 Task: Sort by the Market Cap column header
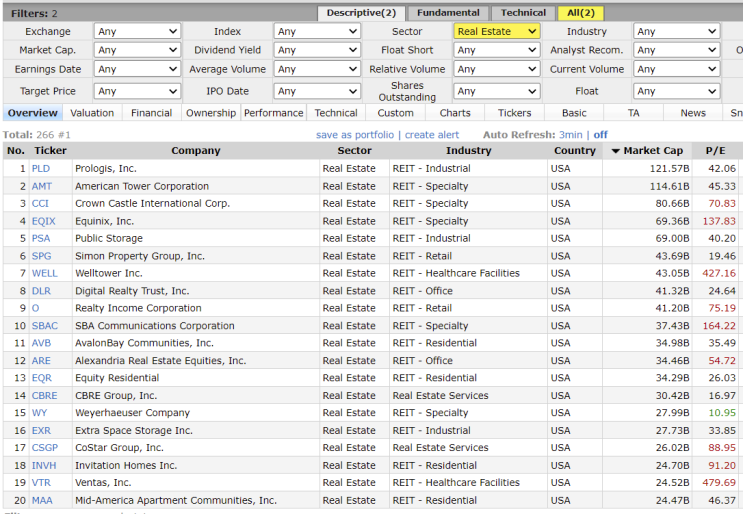coord(647,151)
